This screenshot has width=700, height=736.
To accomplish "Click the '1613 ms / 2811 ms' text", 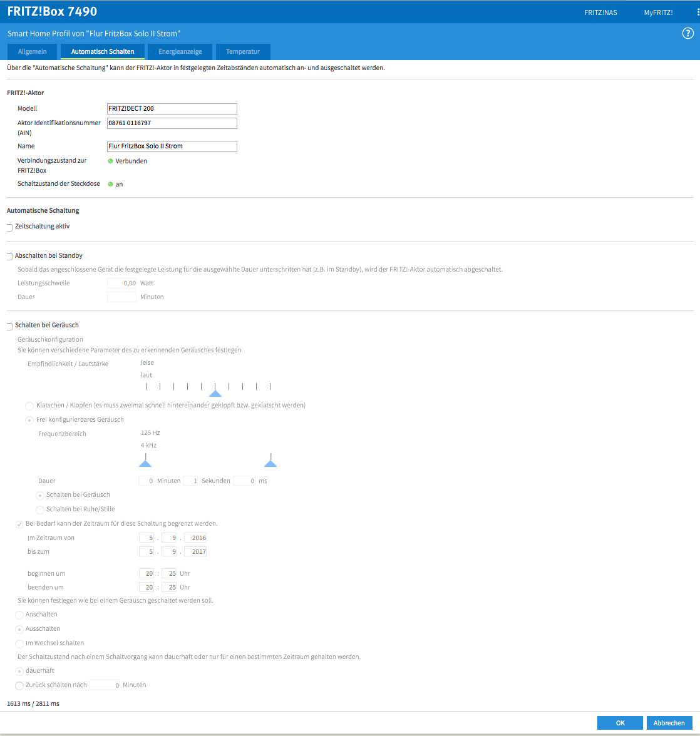I will (33, 703).
